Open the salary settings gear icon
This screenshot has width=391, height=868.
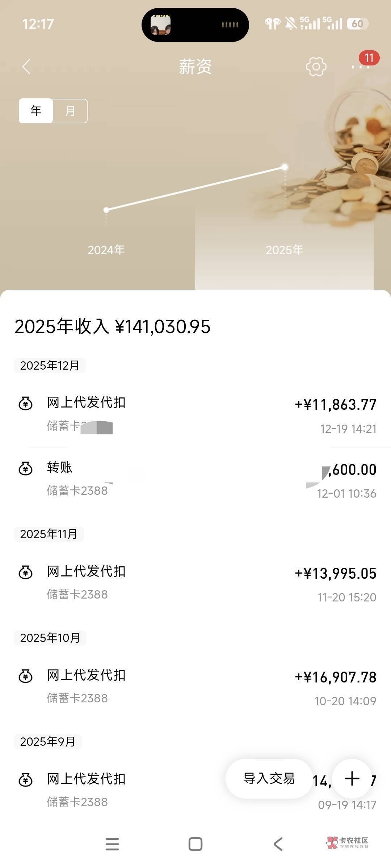coord(316,67)
